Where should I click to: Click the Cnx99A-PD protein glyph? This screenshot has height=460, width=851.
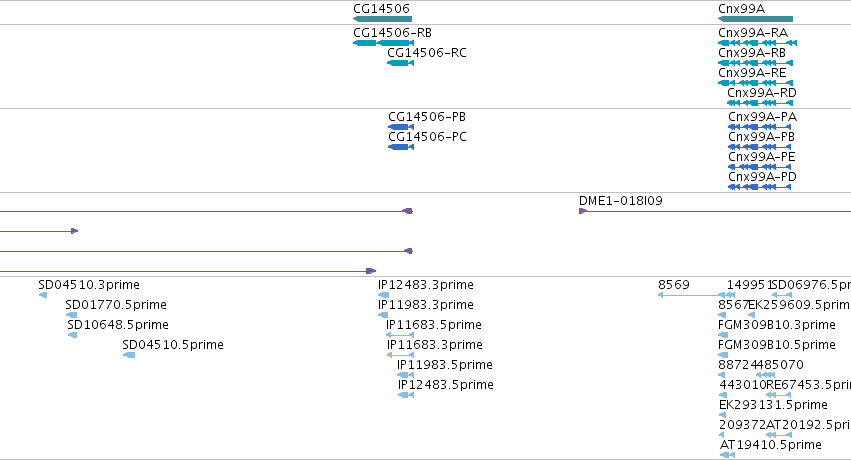(x=759, y=187)
